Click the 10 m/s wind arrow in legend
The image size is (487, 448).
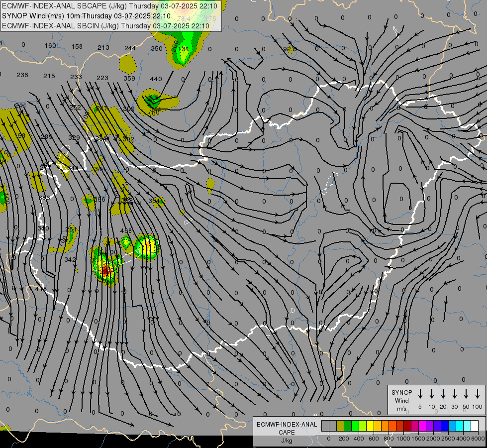pyautogui.click(x=432, y=393)
